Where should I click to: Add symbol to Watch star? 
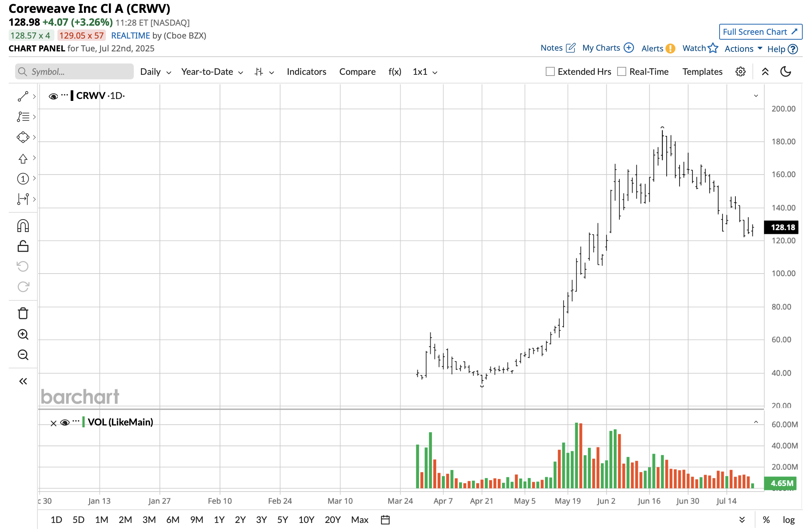click(x=713, y=48)
